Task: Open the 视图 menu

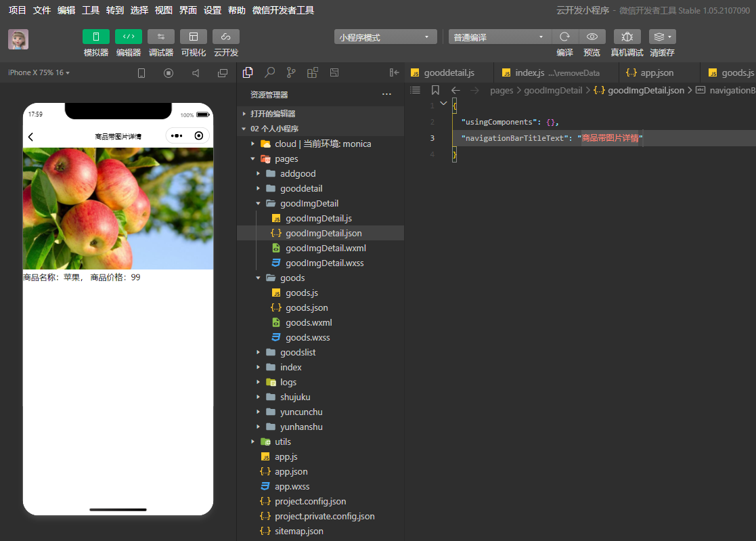Action: (x=163, y=10)
